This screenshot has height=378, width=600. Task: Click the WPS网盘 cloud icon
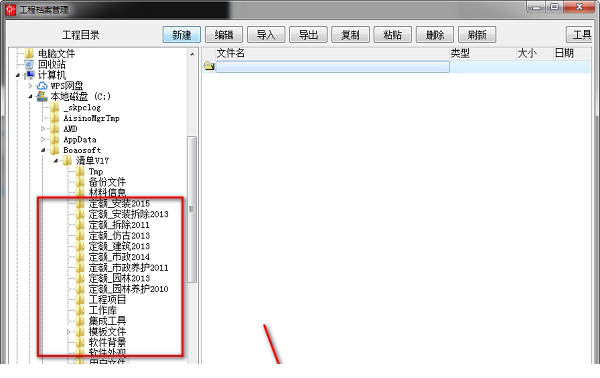click(42, 86)
